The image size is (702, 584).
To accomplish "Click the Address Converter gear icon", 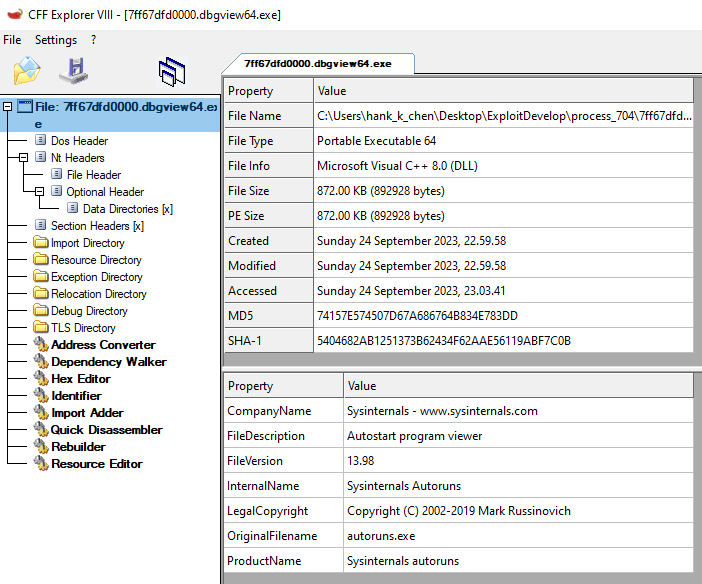I will coord(41,345).
